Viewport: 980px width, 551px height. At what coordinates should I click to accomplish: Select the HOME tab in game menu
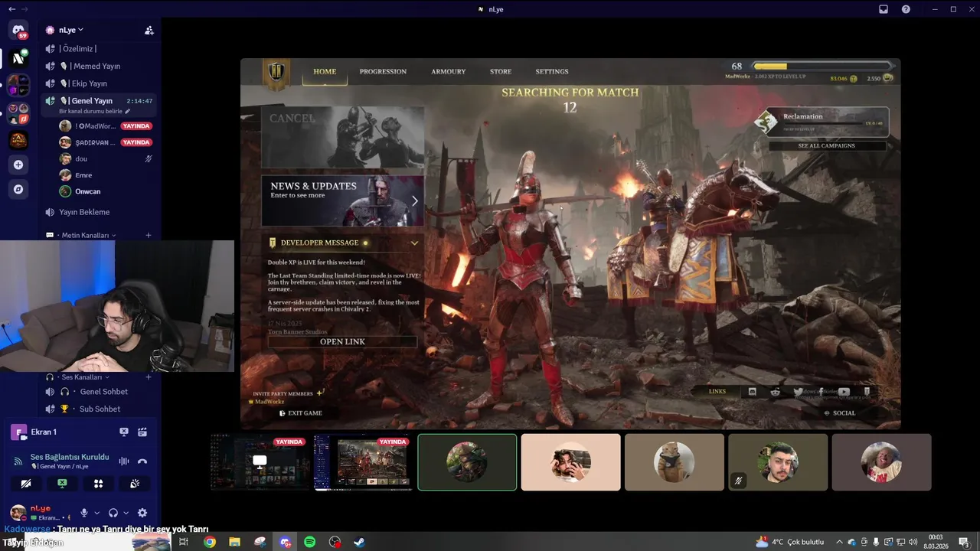click(x=325, y=71)
